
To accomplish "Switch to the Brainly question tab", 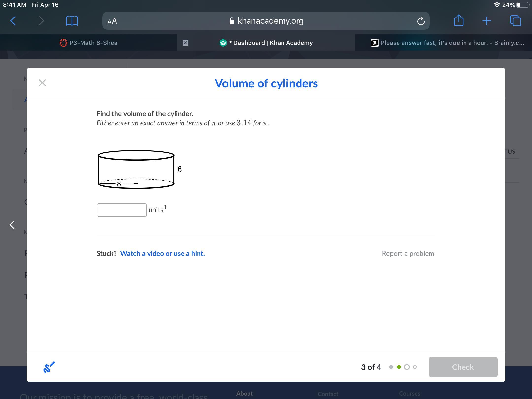I will [x=447, y=43].
